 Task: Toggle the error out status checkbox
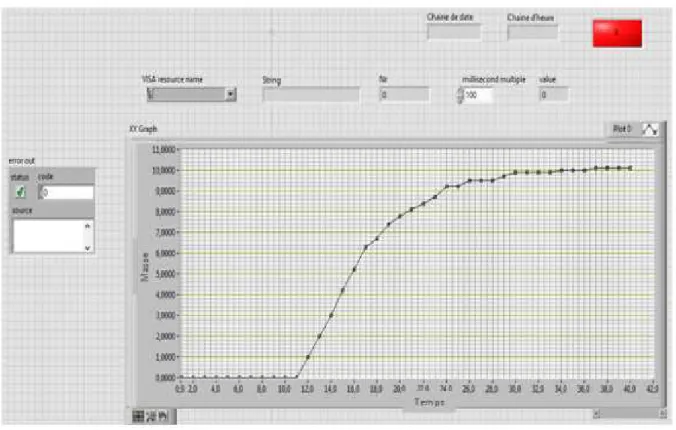click(x=20, y=192)
